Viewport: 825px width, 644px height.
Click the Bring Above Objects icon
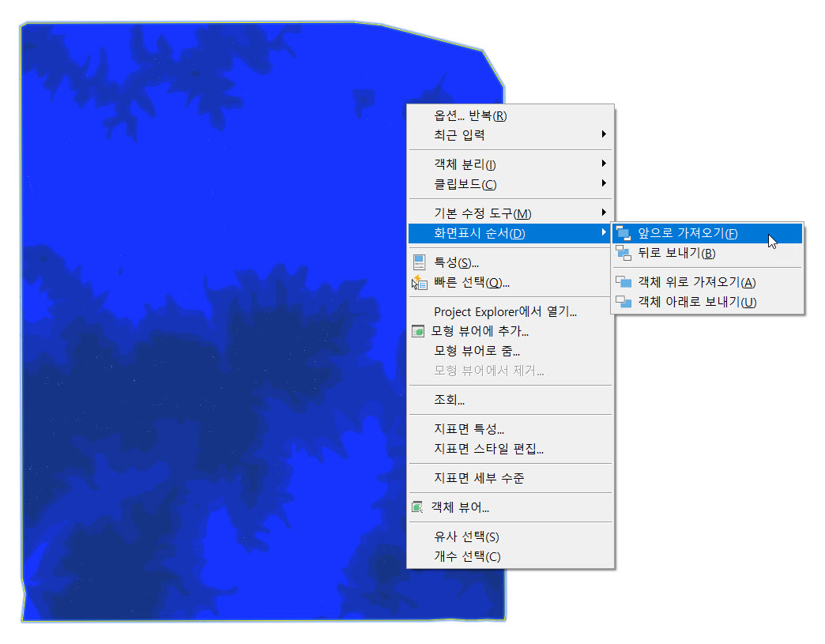point(624,282)
